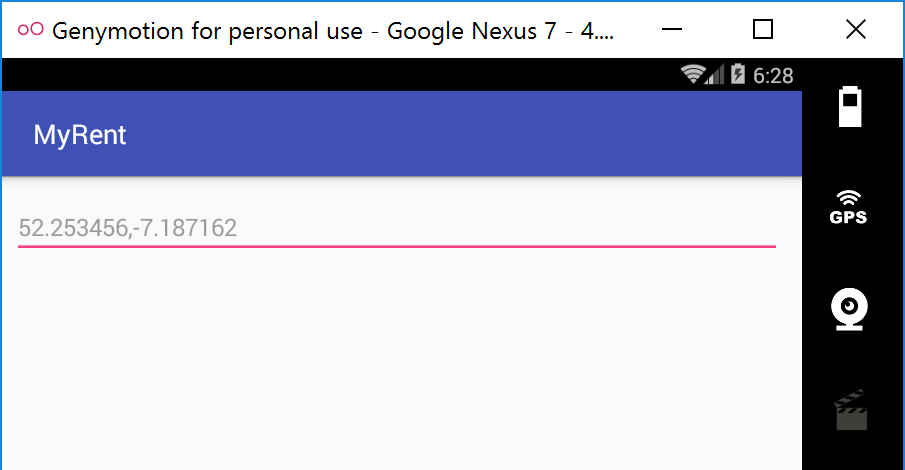Maximize the Genymotion window
905x470 pixels.
763,30
